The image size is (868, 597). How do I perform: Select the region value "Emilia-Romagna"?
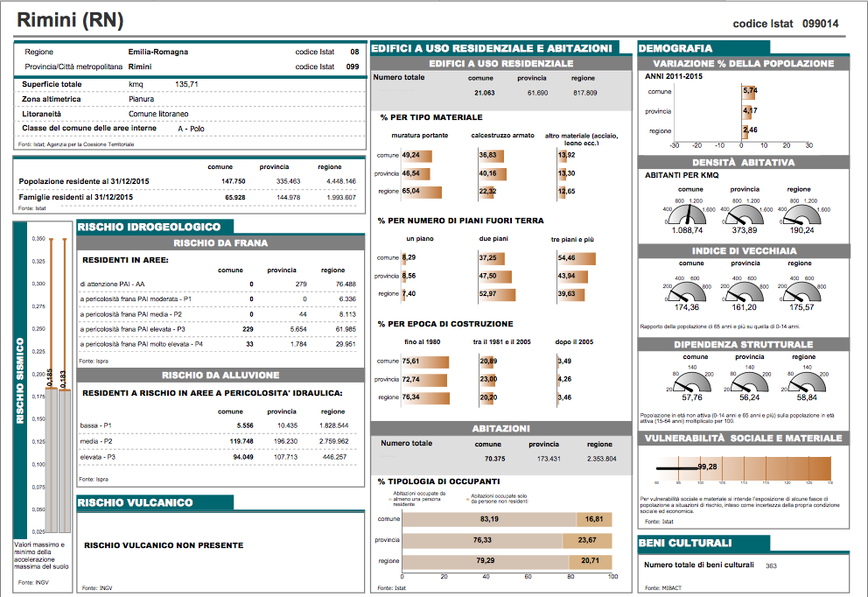click(x=158, y=52)
